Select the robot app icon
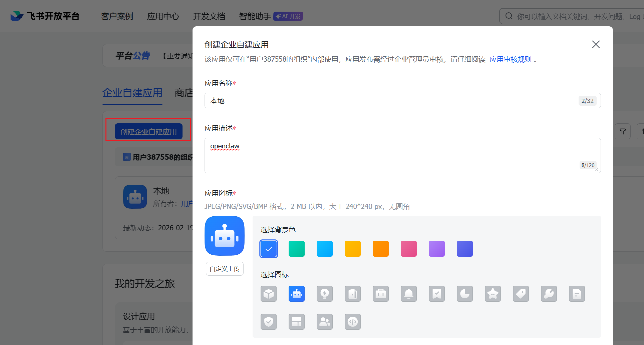The height and width of the screenshot is (345, 644). pos(297,294)
